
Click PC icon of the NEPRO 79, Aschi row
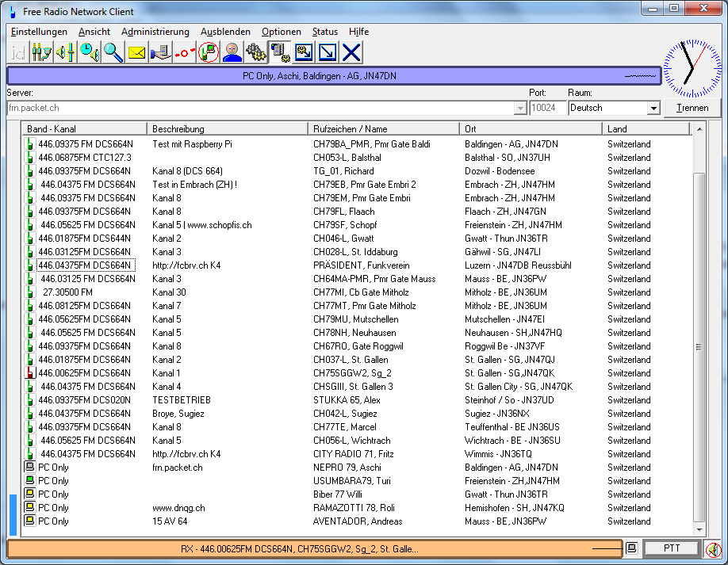[x=29, y=467]
